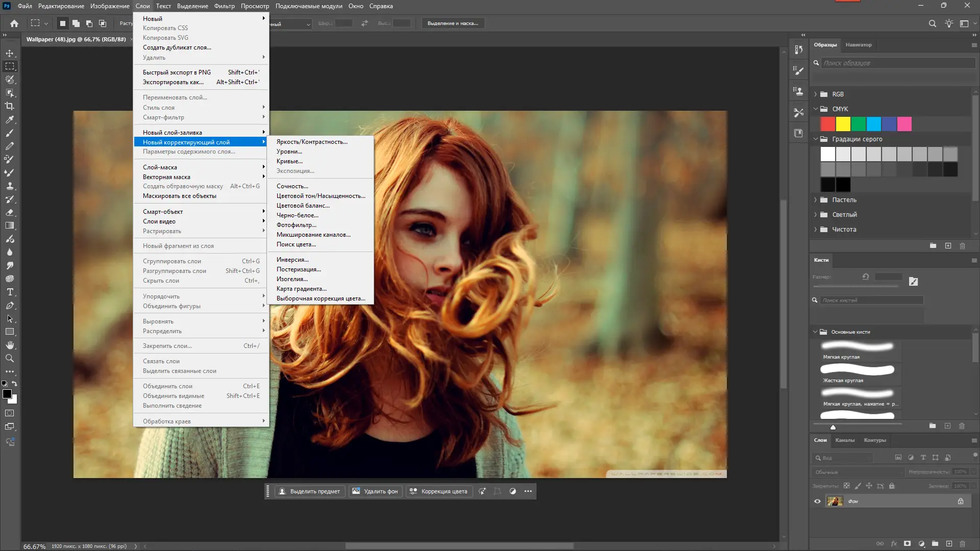
Task: Click the Home icon in options bar
Action: tap(14, 23)
